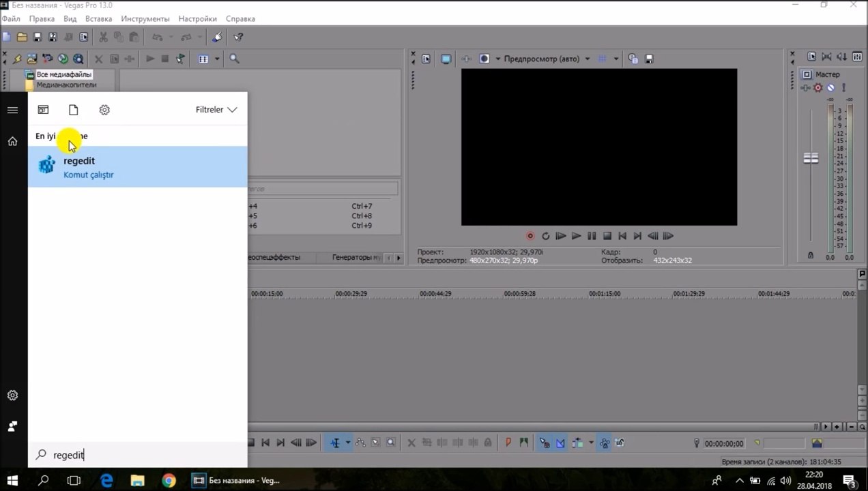Open the Настройки menu
Screen dimensions: 868x491
pos(197,19)
